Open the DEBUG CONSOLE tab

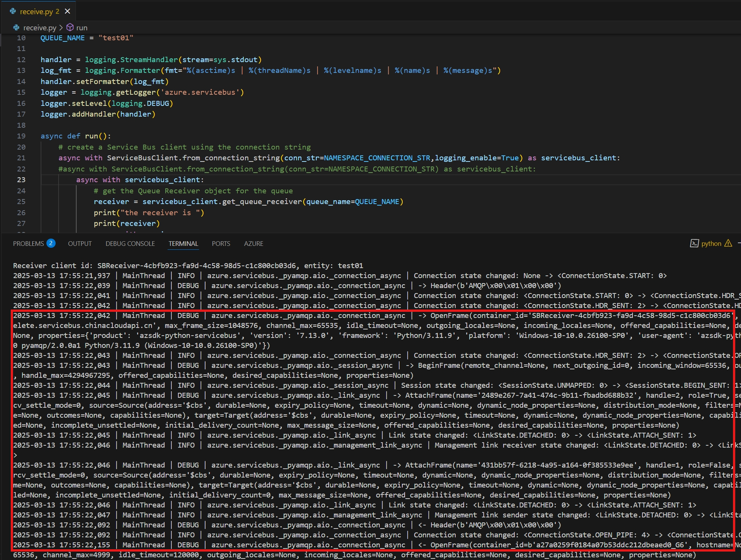click(x=130, y=244)
